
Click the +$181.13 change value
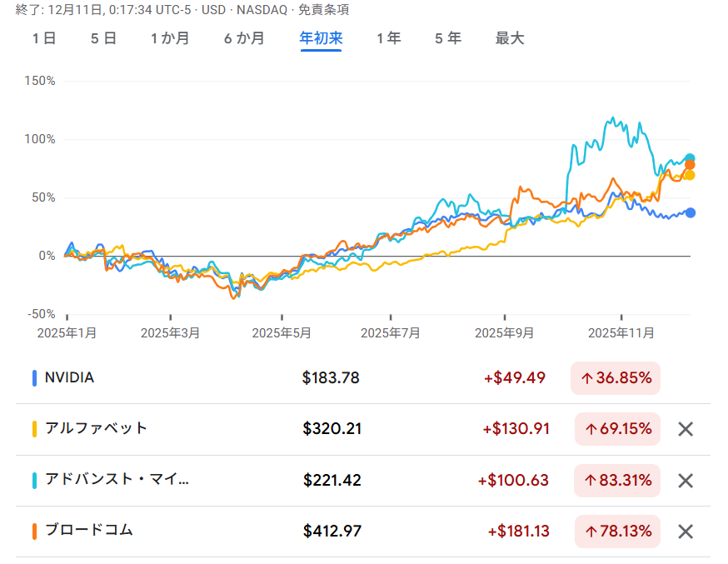click(x=518, y=532)
